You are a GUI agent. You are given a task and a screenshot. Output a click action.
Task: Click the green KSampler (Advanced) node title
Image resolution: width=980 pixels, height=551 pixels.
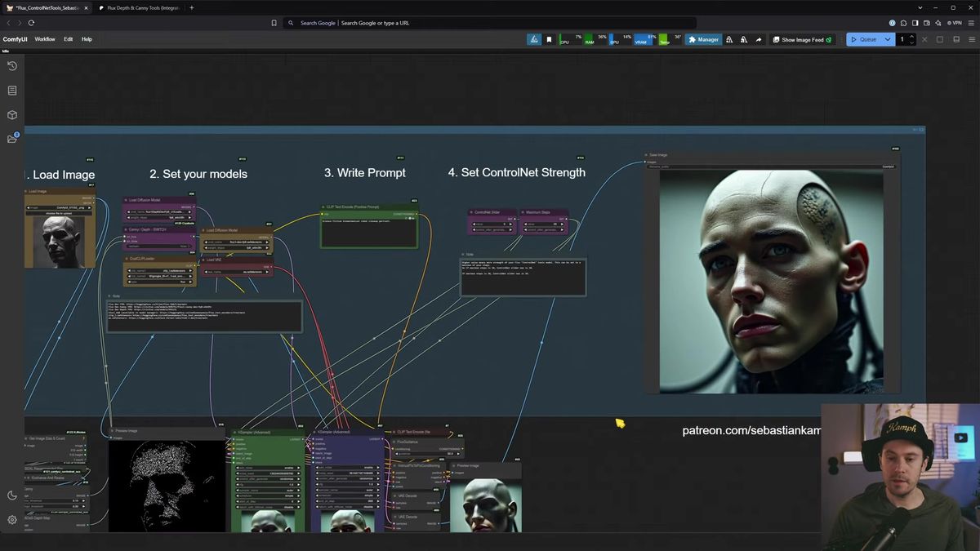253,433
